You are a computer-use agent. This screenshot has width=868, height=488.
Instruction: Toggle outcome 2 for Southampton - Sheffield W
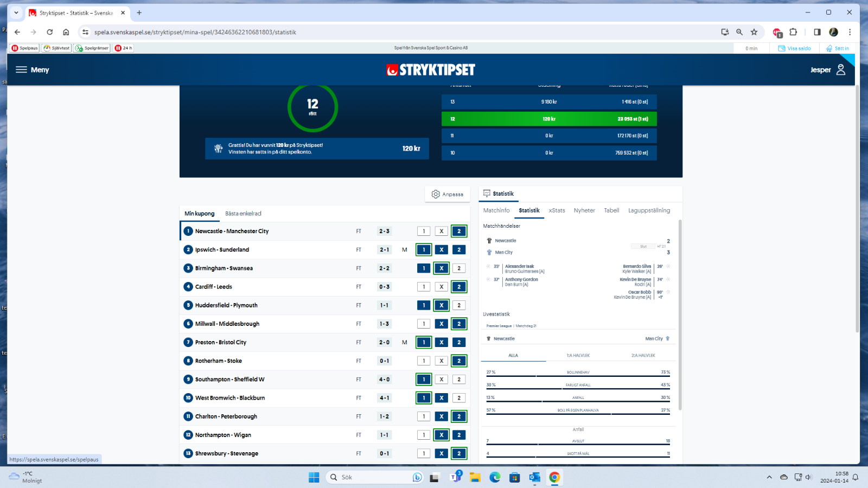459,380
